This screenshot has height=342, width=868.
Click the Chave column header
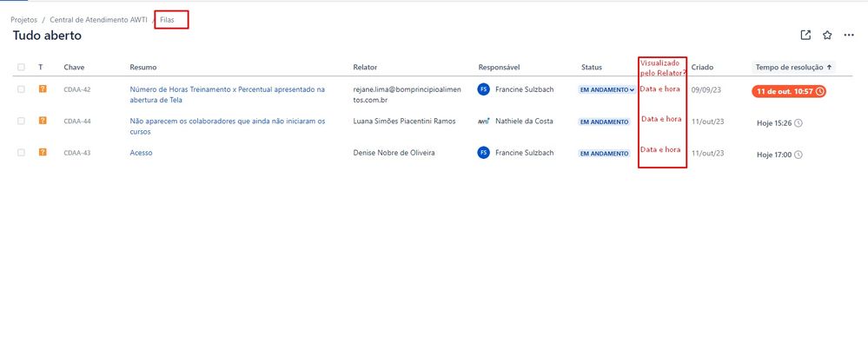tap(74, 67)
